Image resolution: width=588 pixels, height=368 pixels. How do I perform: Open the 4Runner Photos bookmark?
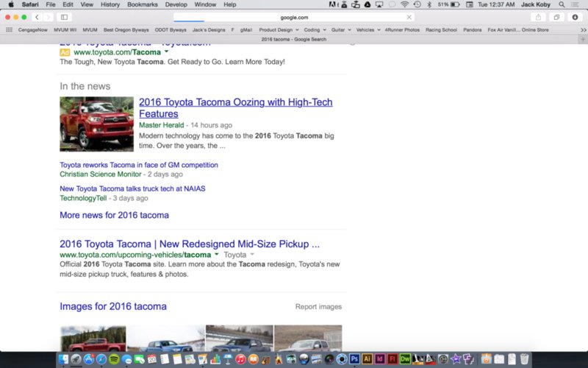[402, 29]
